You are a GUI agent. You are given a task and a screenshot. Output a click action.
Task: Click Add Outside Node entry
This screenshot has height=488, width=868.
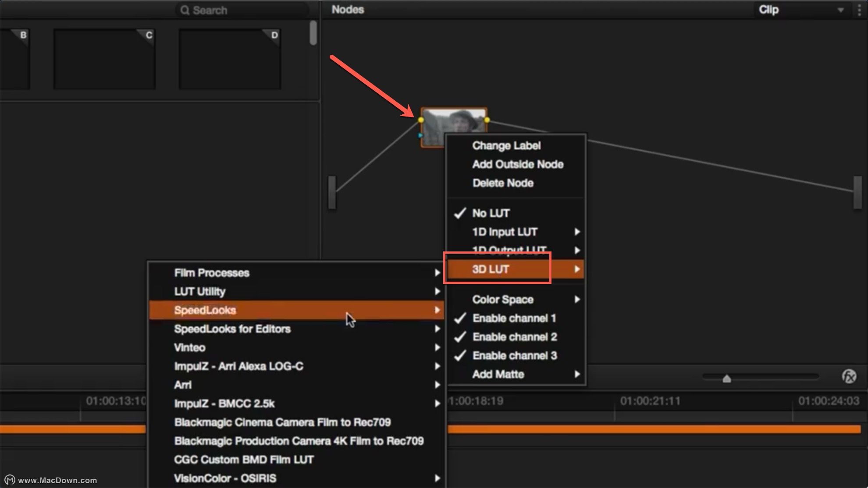point(518,164)
